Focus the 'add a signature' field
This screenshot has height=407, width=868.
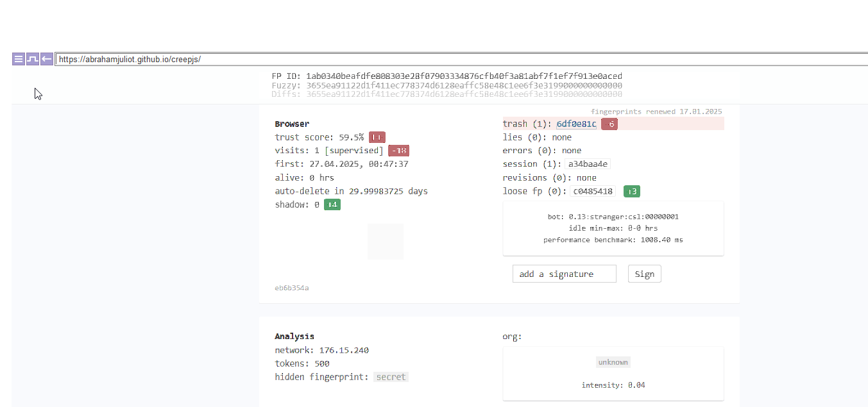pos(564,274)
